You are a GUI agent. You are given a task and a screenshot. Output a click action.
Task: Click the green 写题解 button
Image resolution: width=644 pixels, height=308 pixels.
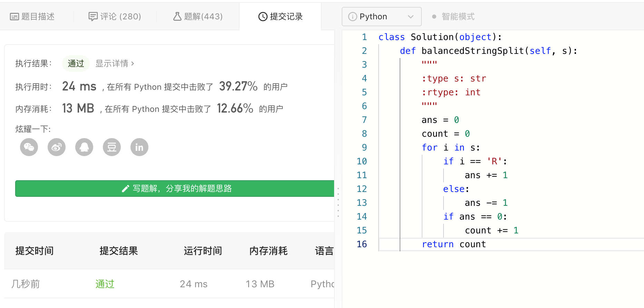[x=175, y=189]
